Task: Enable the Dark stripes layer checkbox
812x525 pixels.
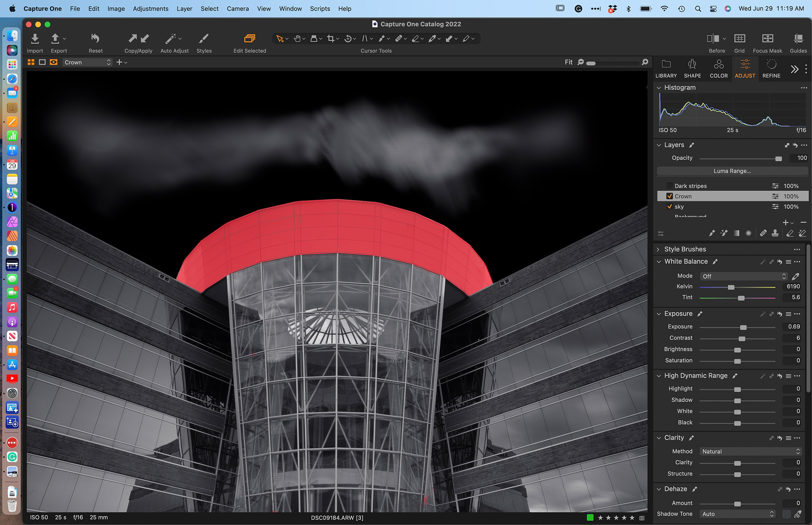Action: tap(669, 186)
